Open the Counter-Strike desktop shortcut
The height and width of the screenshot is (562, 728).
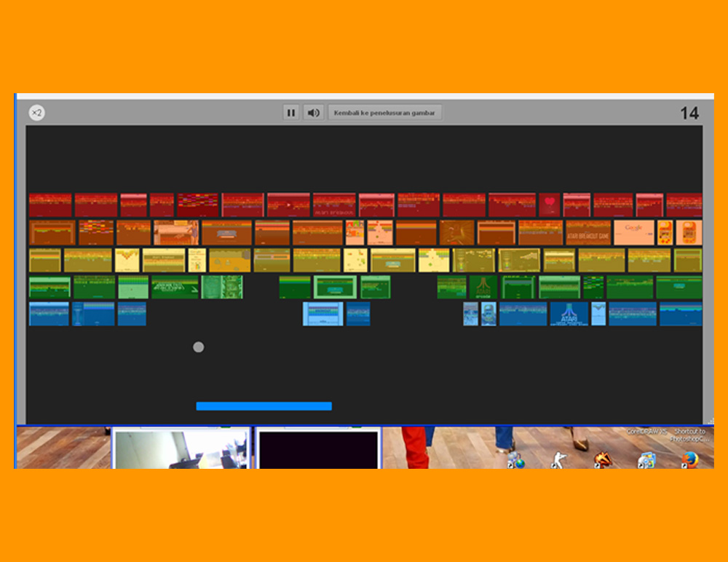tap(558, 460)
